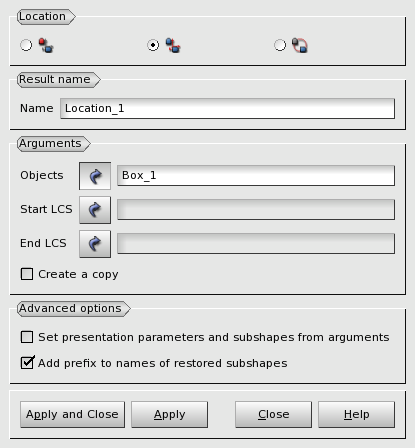Click the Apply and Close button
This screenshot has height=448, width=415.
click(72, 414)
